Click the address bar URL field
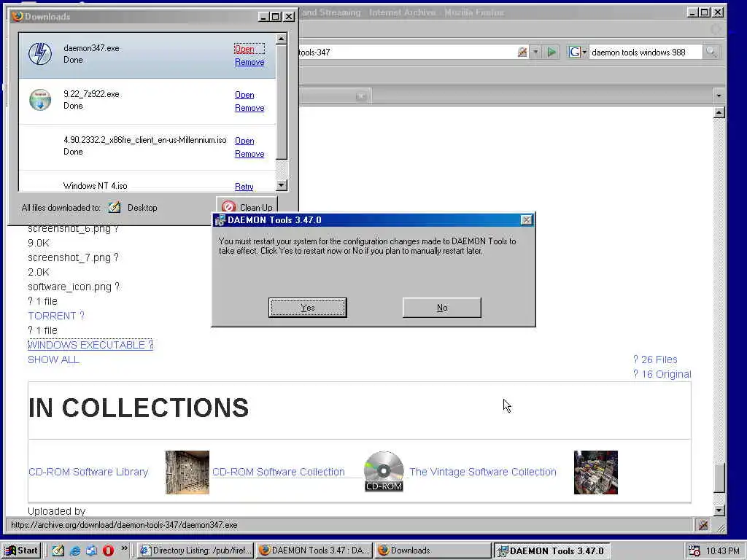The width and height of the screenshot is (747, 560). coord(406,52)
